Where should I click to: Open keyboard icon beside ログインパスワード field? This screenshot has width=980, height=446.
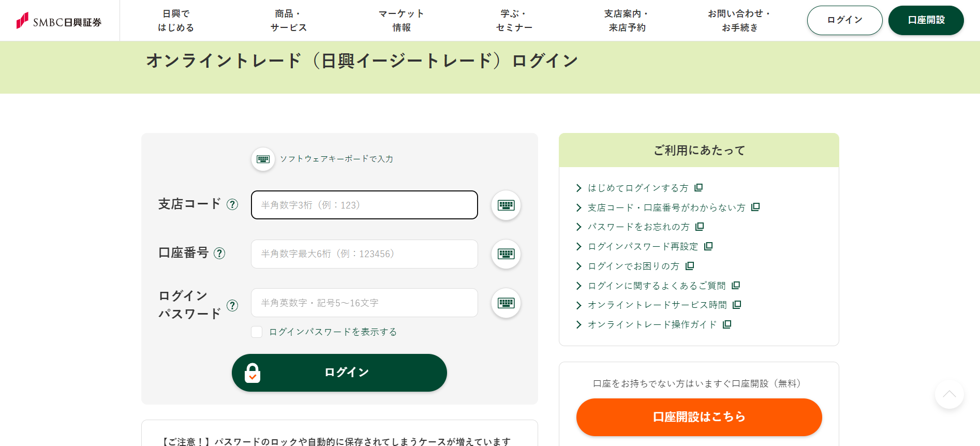[x=506, y=303]
